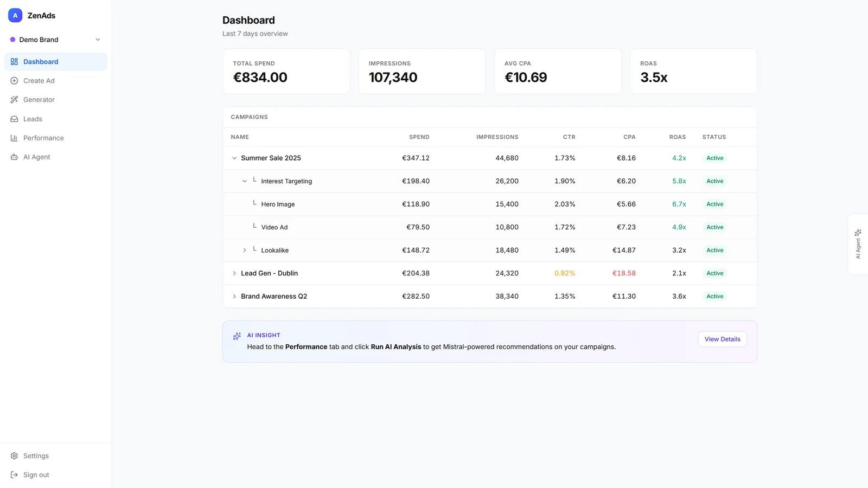Click the Sign out arrow icon
Viewport: 868px width, 488px height.
click(14, 475)
